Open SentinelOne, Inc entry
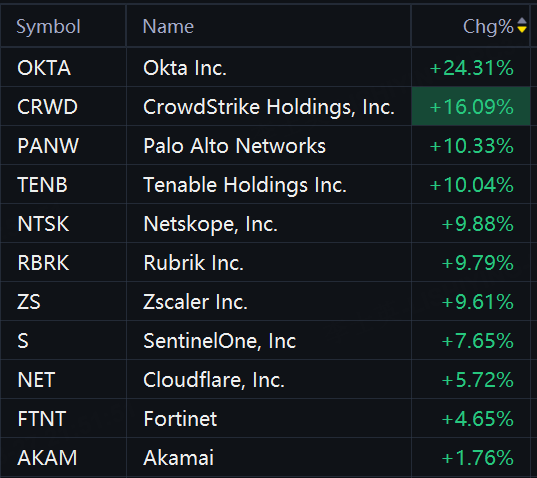 (220, 341)
